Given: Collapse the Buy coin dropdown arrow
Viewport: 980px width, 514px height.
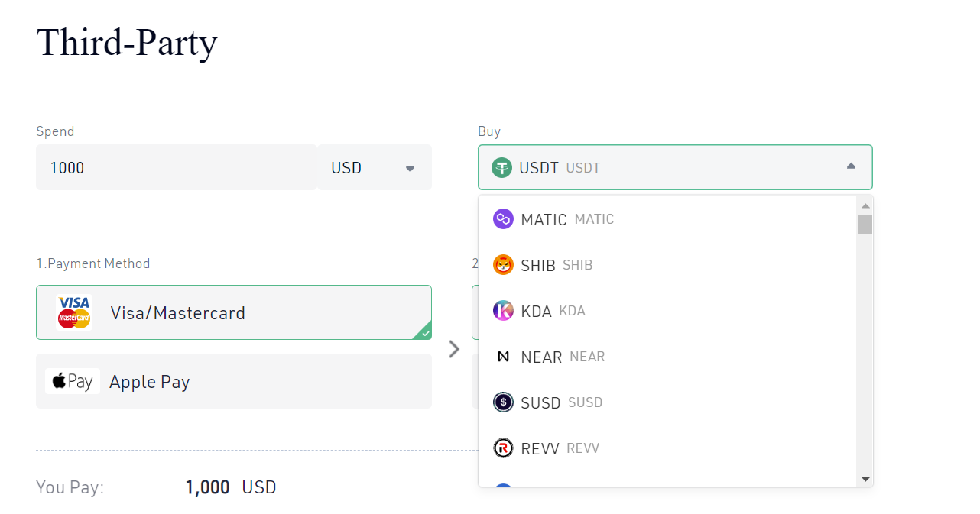Looking at the screenshot, I should pyautogui.click(x=851, y=166).
